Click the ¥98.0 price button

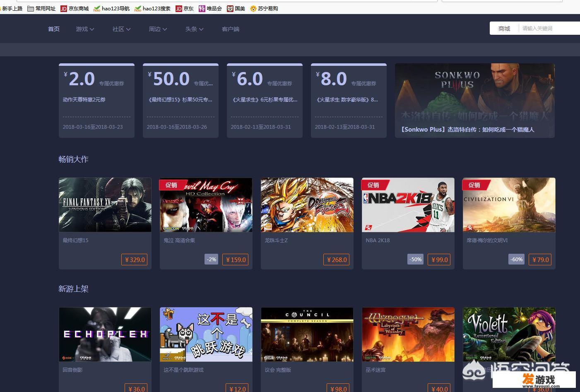point(338,389)
